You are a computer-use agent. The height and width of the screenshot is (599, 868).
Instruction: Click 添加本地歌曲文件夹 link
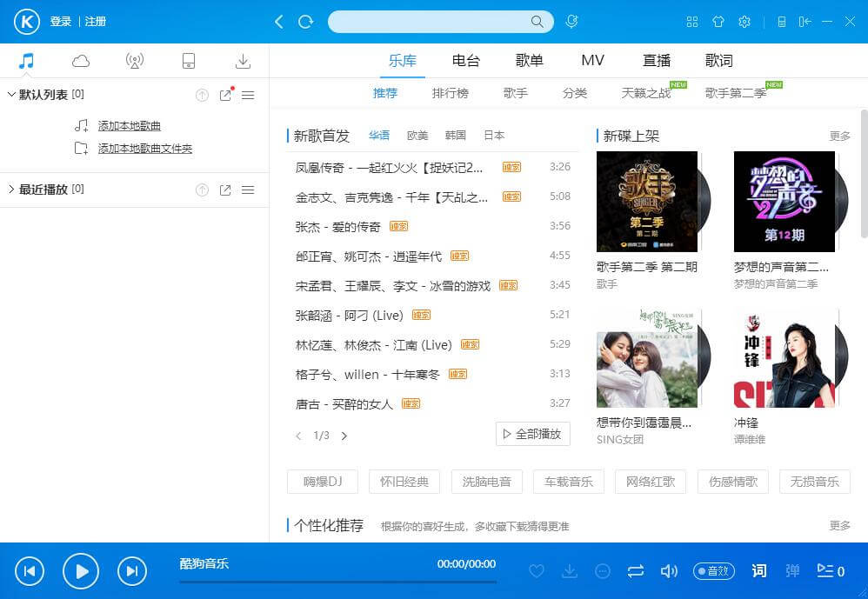pyautogui.click(x=145, y=149)
